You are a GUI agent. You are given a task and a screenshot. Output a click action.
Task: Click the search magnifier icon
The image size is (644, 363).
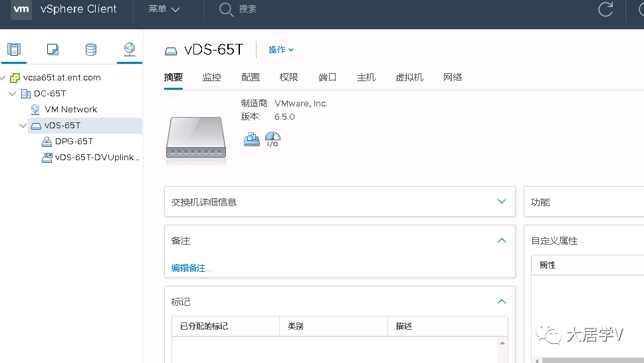pyautogui.click(x=226, y=9)
